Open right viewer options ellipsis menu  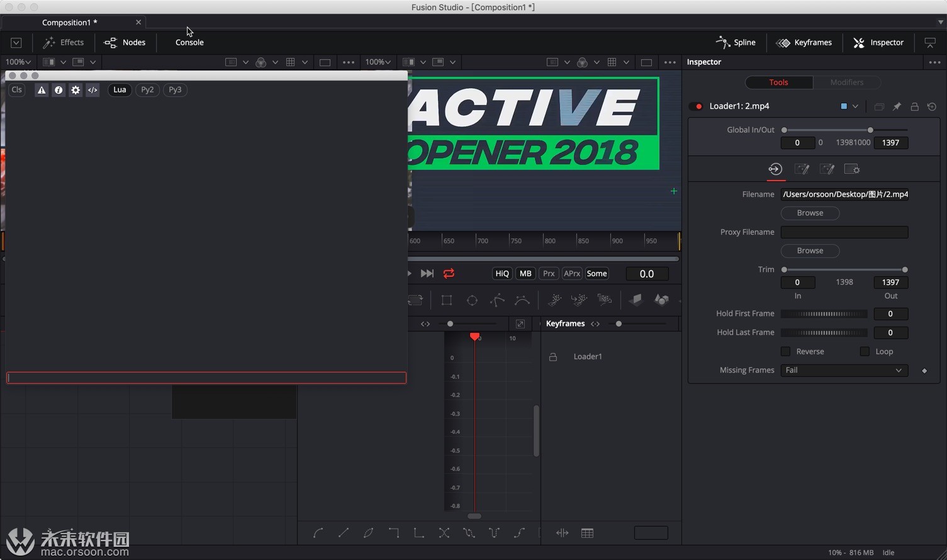670,62
